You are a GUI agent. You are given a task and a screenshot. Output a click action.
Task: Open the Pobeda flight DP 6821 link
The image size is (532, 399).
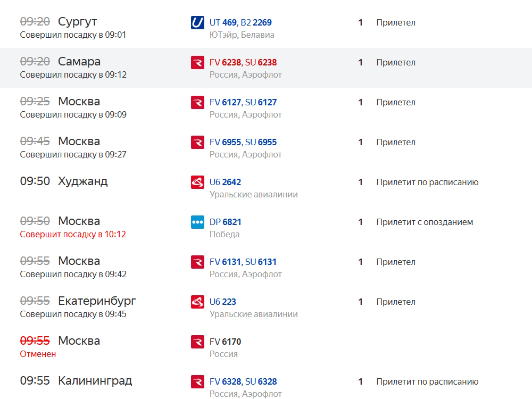click(x=225, y=222)
